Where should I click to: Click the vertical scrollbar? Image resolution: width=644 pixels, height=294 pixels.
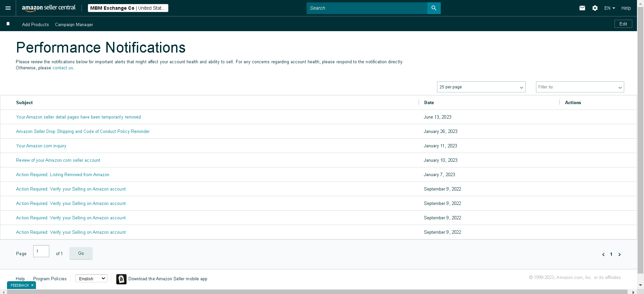[x=640, y=141]
